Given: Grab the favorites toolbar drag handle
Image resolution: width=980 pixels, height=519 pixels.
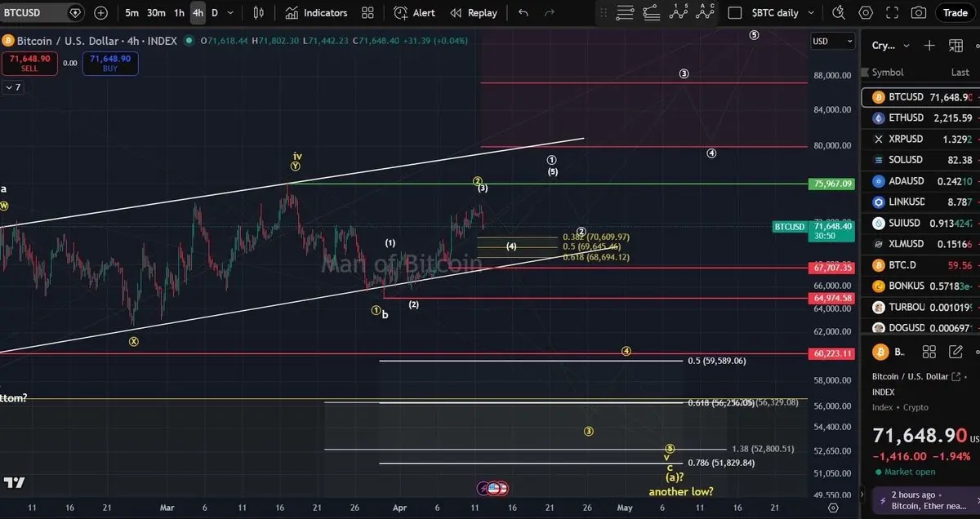Looking at the screenshot, I should click(x=603, y=13).
